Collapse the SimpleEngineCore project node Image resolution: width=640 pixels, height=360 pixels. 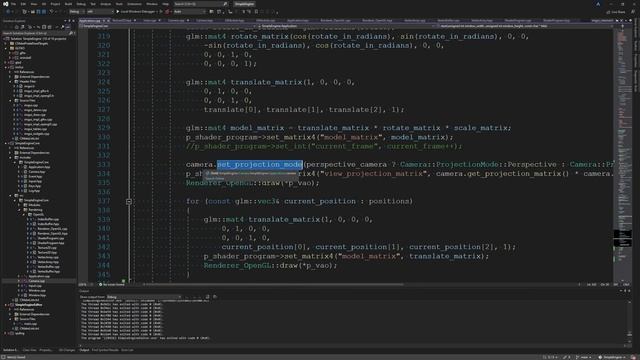click(x=6, y=143)
